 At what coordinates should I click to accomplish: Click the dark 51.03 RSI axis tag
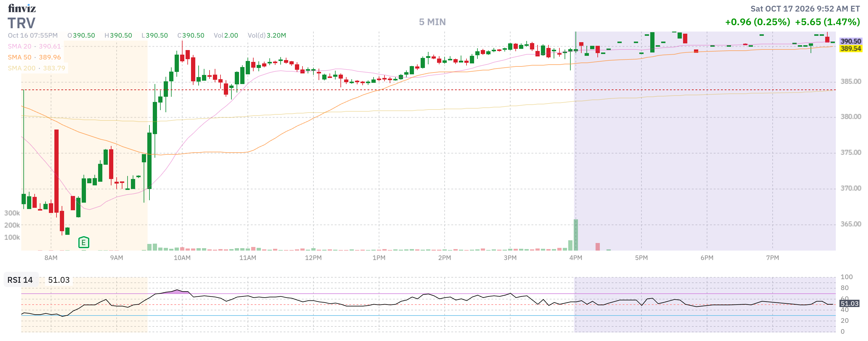pyautogui.click(x=849, y=304)
